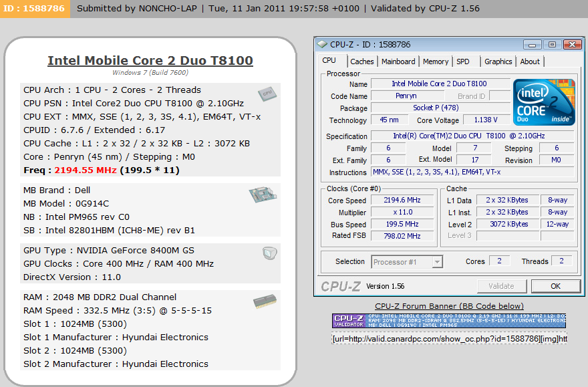
Task: Click the Level 2 12-way field
Action: (x=557, y=225)
